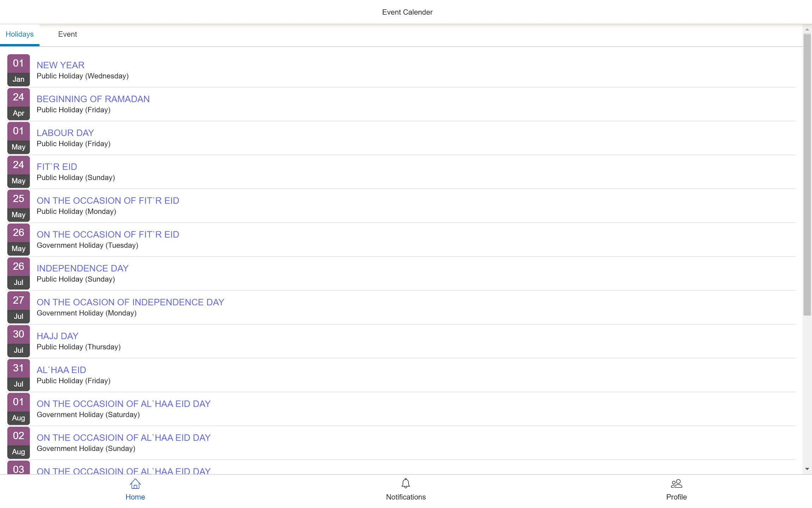Select the 26 May date badge
This screenshot has height=508, width=812.
[19, 240]
